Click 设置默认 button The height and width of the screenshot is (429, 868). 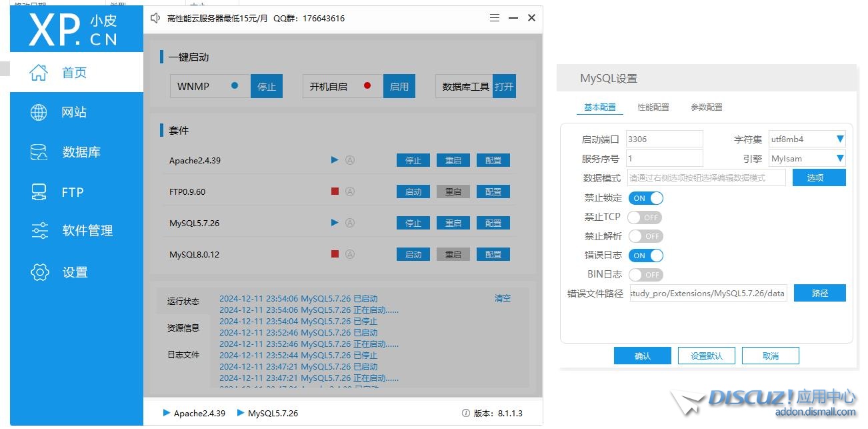(x=707, y=356)
